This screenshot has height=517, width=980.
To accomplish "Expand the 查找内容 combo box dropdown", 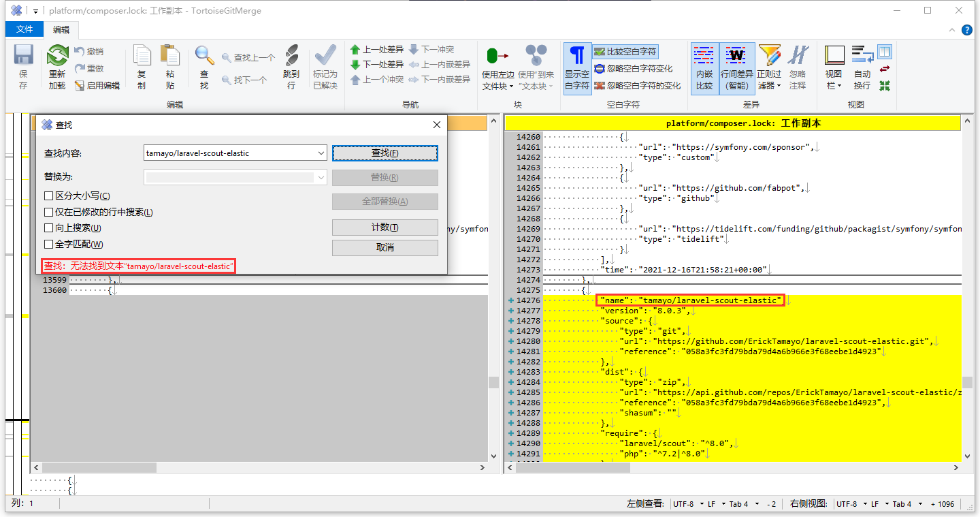I will pyautogui.click(x=321, y=153).
